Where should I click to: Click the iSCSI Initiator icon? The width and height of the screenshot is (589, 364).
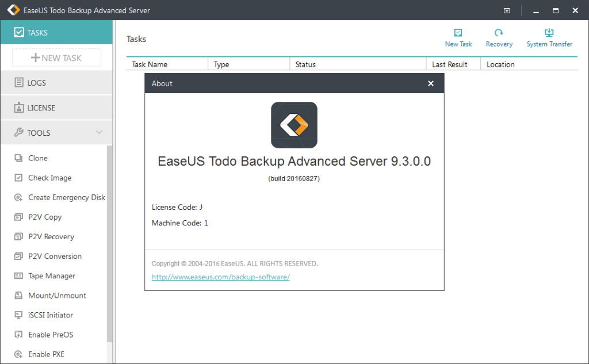coord(18,315)
